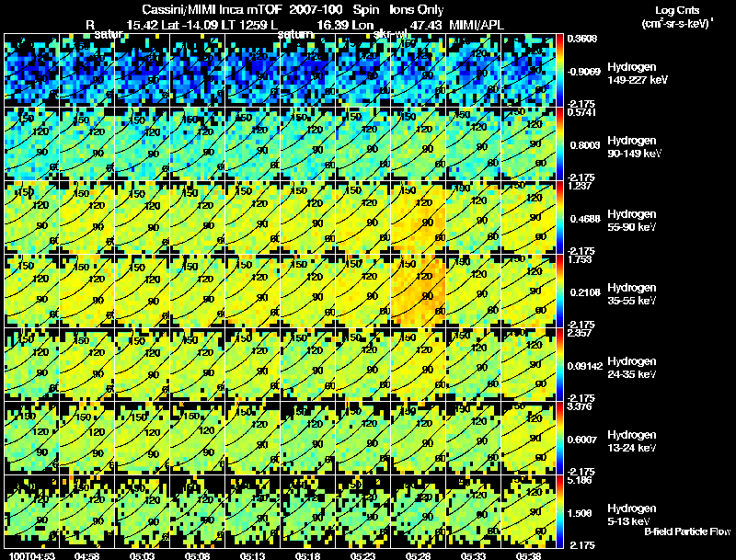Select the 90-149 keV panel at 04:53
The width and height of the screenshot is (736, 560).
tap(31, 144)
